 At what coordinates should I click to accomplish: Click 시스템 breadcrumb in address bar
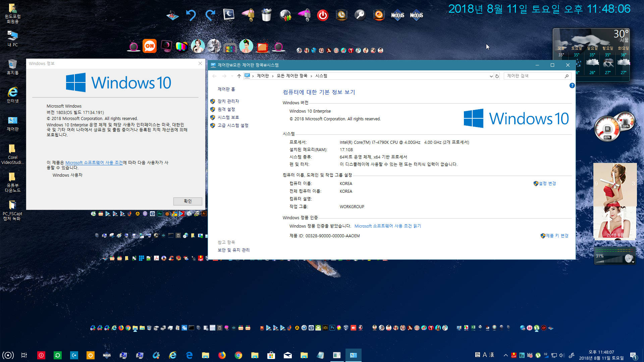coord(321,76)
